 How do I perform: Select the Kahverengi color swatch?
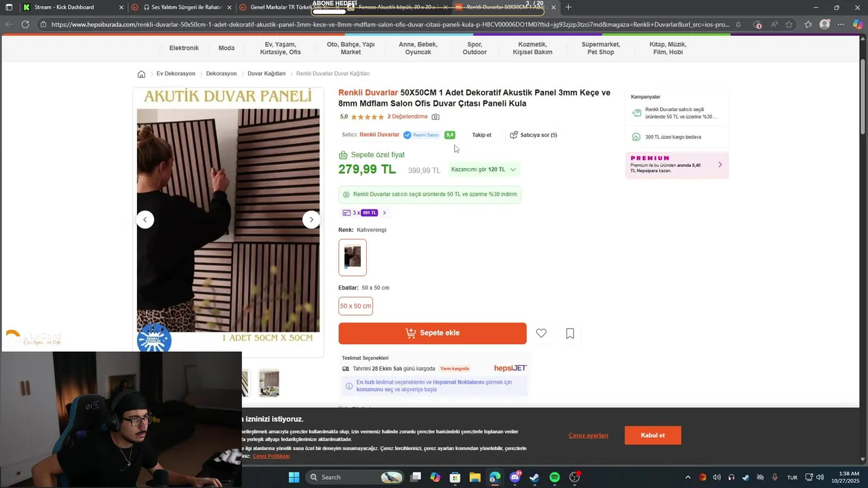[x=353, y=258]
